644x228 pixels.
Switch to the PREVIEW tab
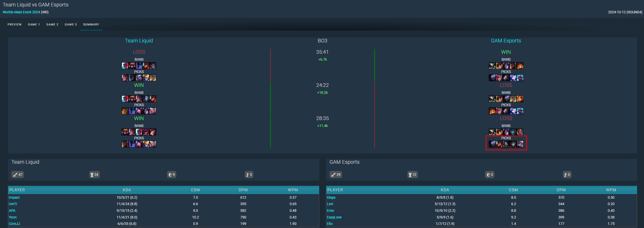point(15,24)
